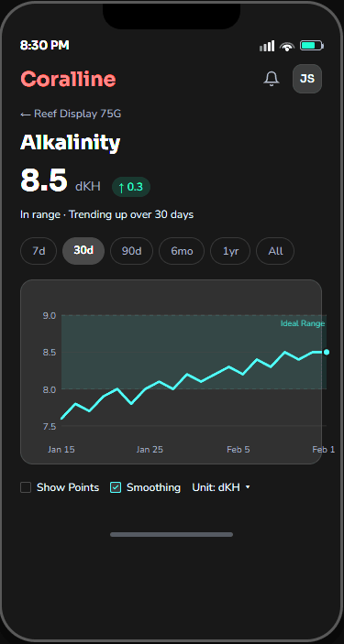
Task: Tap the home indicator bar
Action: tap(172, 534)
